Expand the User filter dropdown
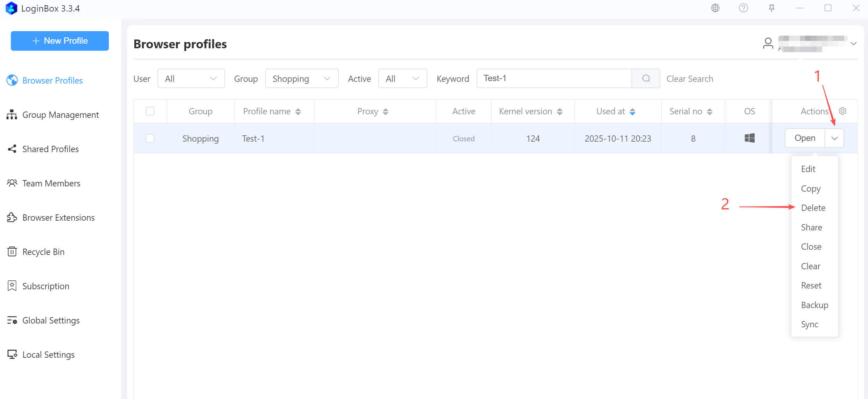 pyautogui.click(x=191, y=78)
